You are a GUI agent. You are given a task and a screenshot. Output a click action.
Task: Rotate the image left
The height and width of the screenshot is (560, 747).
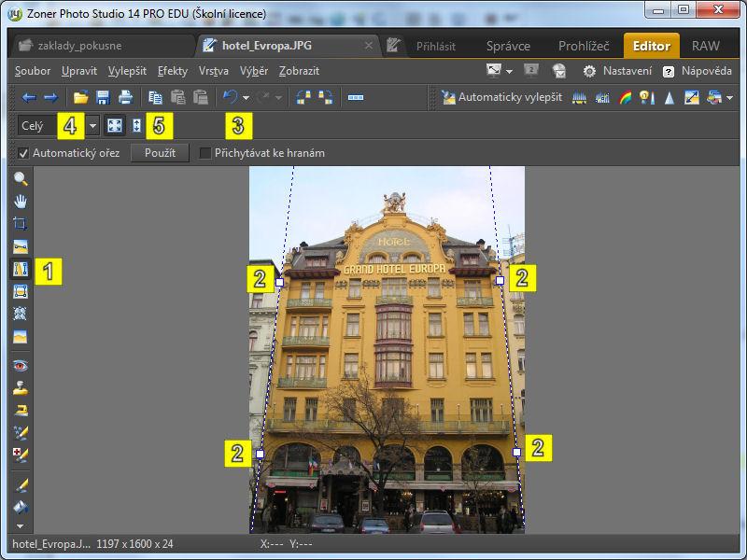(x=303, y=98)
